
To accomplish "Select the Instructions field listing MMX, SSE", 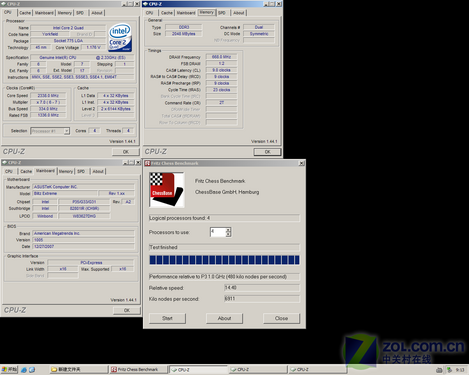I will [83, 77].
